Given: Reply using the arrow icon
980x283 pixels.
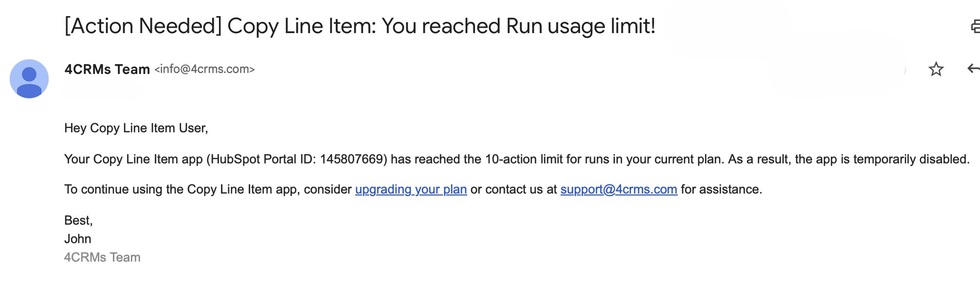Looking at the screenshot, I should 973,69.
